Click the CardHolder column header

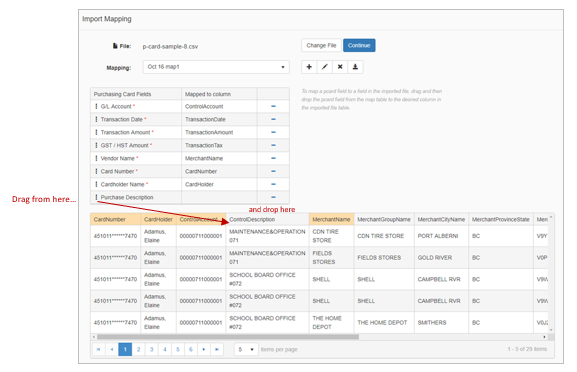pos(158,219)
